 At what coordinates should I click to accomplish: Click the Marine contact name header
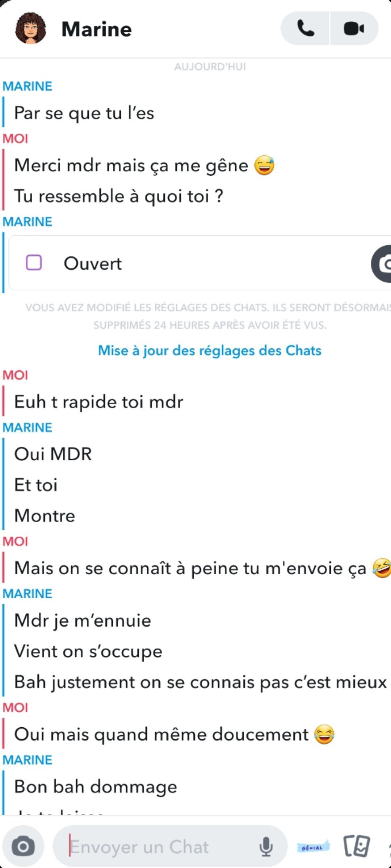(96, 29)
